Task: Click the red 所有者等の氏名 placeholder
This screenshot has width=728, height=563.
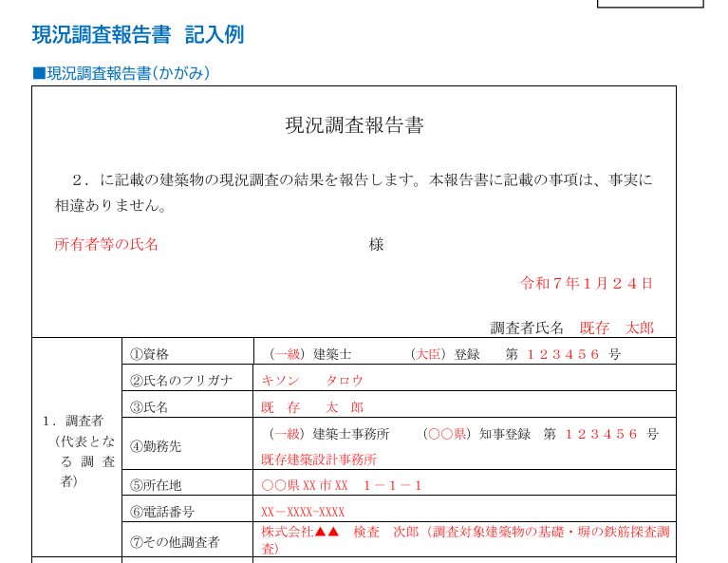Action: pyautogui.click(x=106, y=244)
